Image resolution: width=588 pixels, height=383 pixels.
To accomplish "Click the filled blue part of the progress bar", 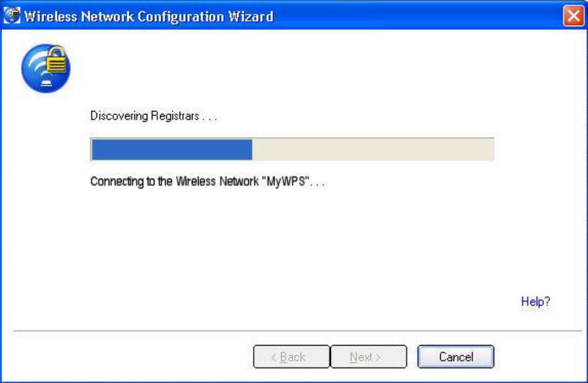I will [x=172, y=149].
